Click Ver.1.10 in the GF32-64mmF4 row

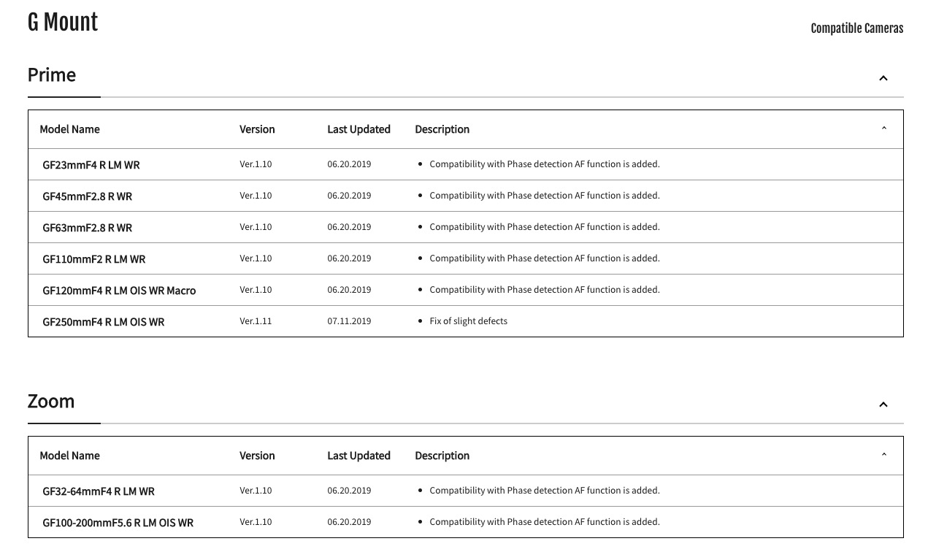coord(256,491)
